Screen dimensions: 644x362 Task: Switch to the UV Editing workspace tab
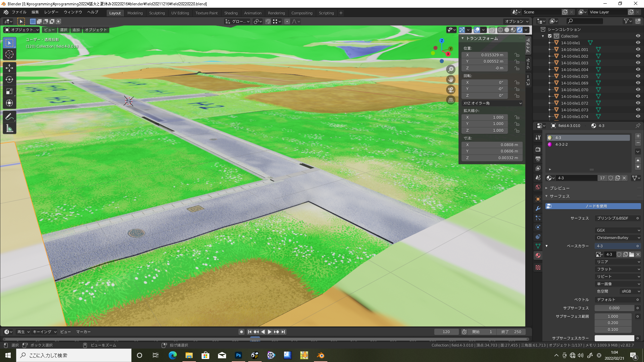click(x=180, y=13)
